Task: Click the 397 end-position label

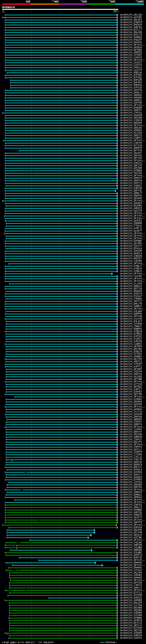Action: pyautogui.click(x=115, y=11)
